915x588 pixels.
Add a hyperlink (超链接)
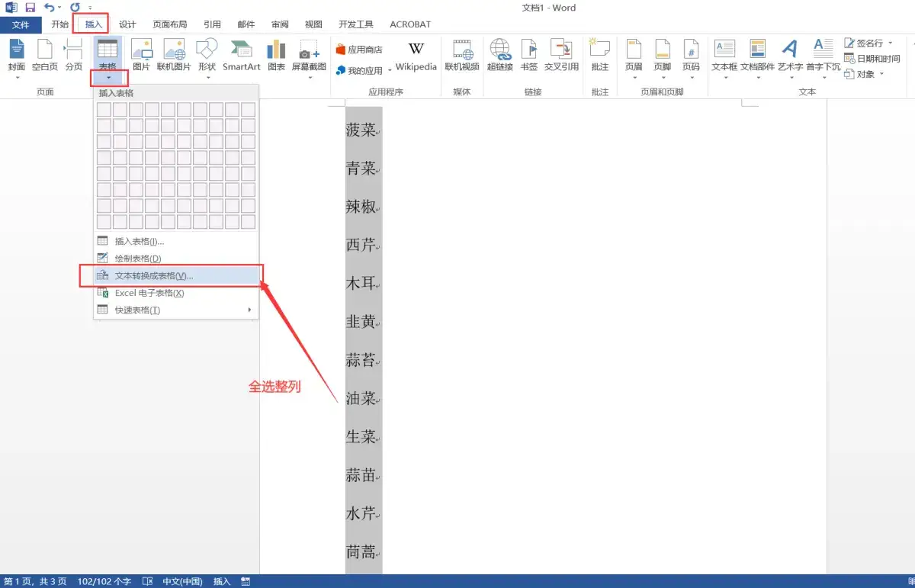point(499,57)
